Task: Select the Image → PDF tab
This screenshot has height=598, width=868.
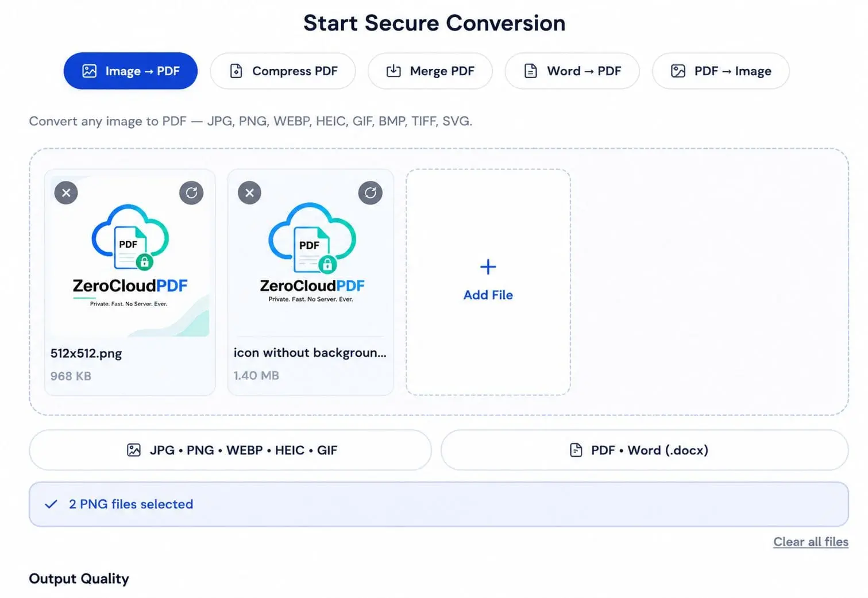Action: pos(130,71)
